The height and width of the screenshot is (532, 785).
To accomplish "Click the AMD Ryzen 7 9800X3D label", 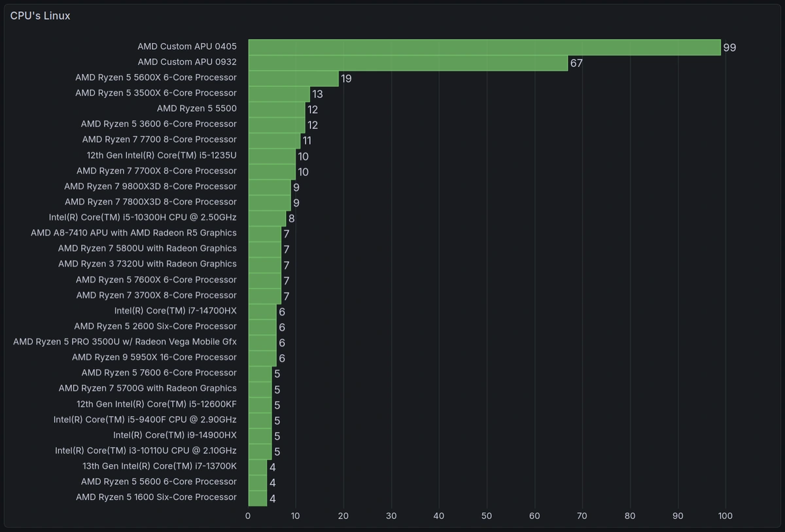I will [150, 186].
